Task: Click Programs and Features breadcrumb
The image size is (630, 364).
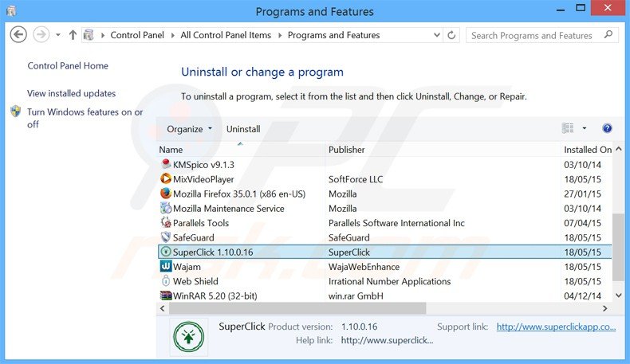Action: click(333, 35)
